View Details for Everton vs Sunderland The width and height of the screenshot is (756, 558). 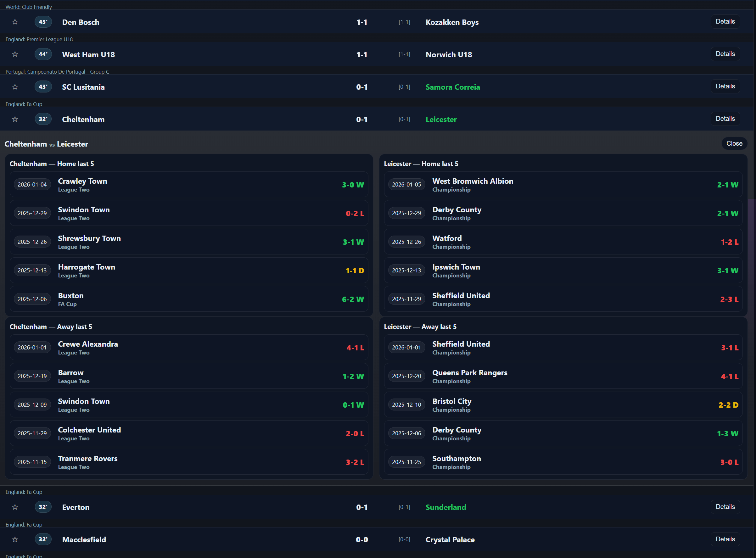[725, 507]
